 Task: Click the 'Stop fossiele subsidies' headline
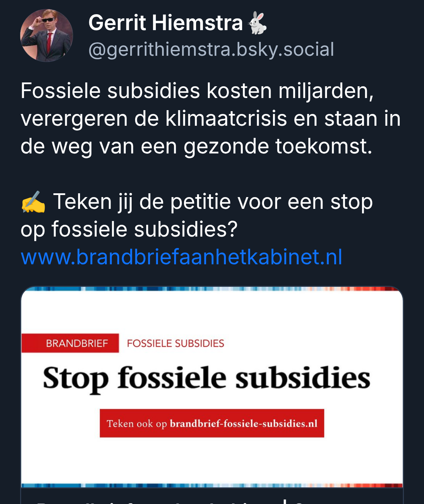click(x=206, y=379)
